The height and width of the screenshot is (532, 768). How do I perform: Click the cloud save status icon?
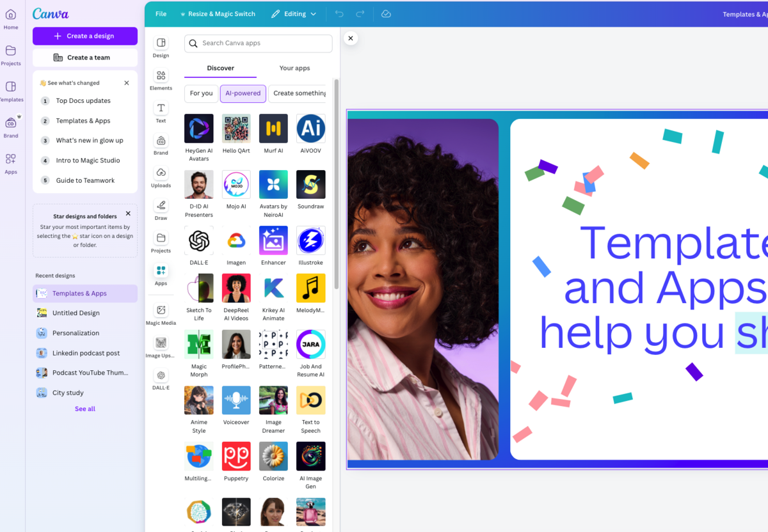pyautogui.click(x=386, y=14)
